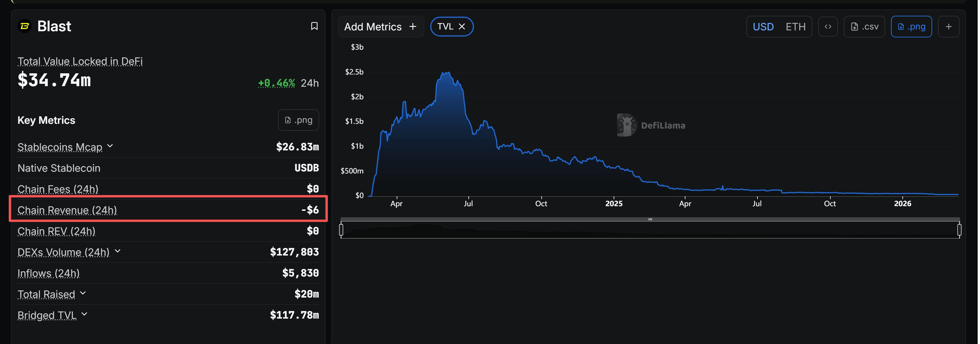Expand Bridged TVL breakdown
This screenshot has height=344, width=980.
pyautogui.click(x=85, y=314)
